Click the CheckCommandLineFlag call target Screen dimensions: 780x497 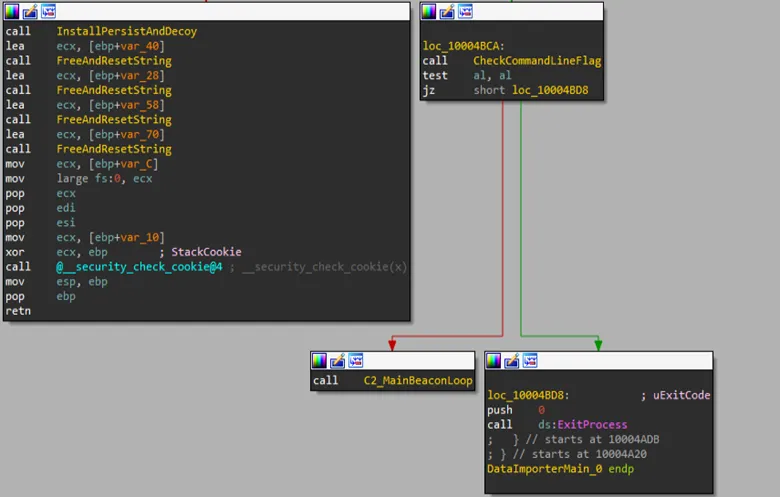pyautogui.click(x=536, y=61)
